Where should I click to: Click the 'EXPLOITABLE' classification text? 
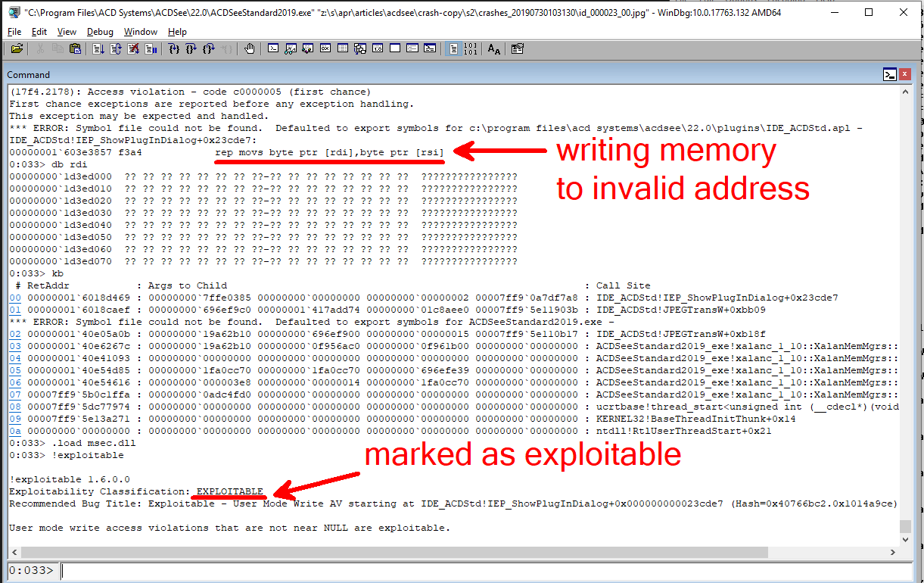[230, 491]
